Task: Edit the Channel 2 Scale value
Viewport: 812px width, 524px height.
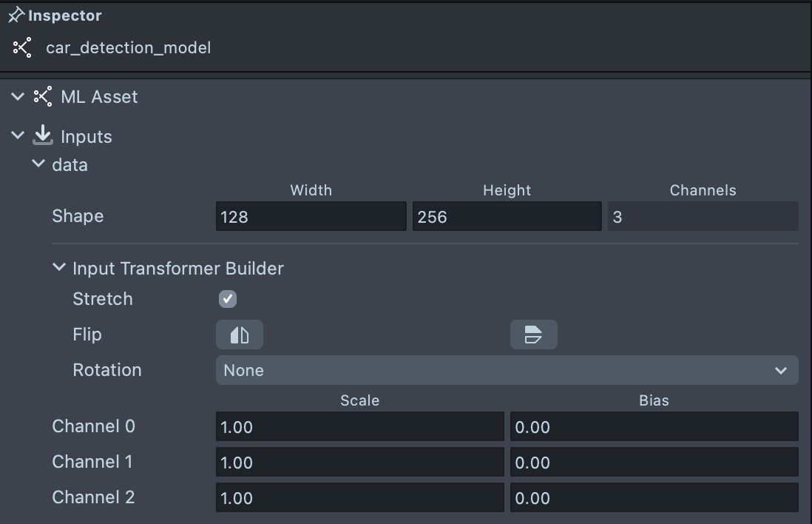Action: [x=359, y=498]
